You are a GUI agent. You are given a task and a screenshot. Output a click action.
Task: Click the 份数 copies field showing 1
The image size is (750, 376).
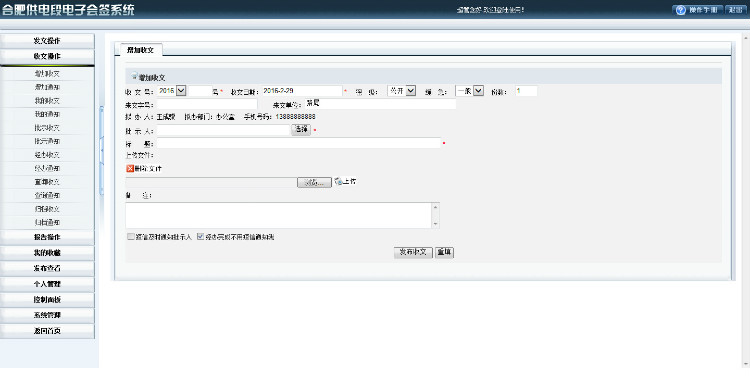(x=526, y=91)
